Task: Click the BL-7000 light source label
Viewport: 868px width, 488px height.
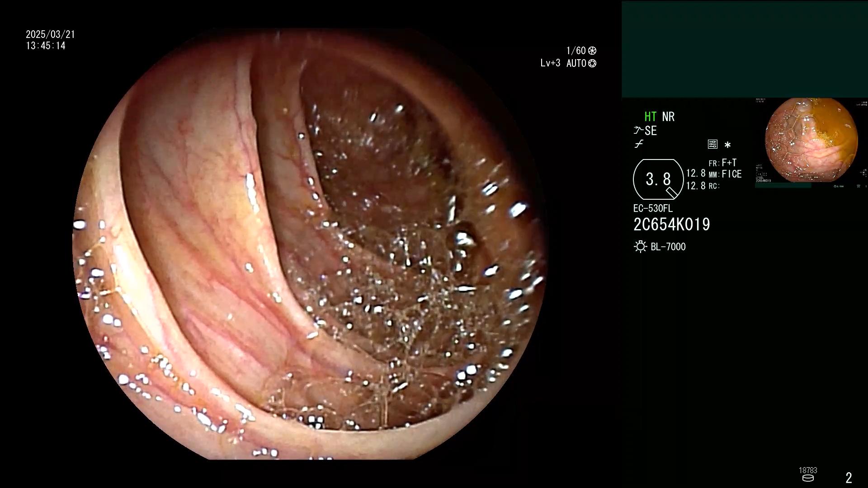Action: click(x=668, y=247)
